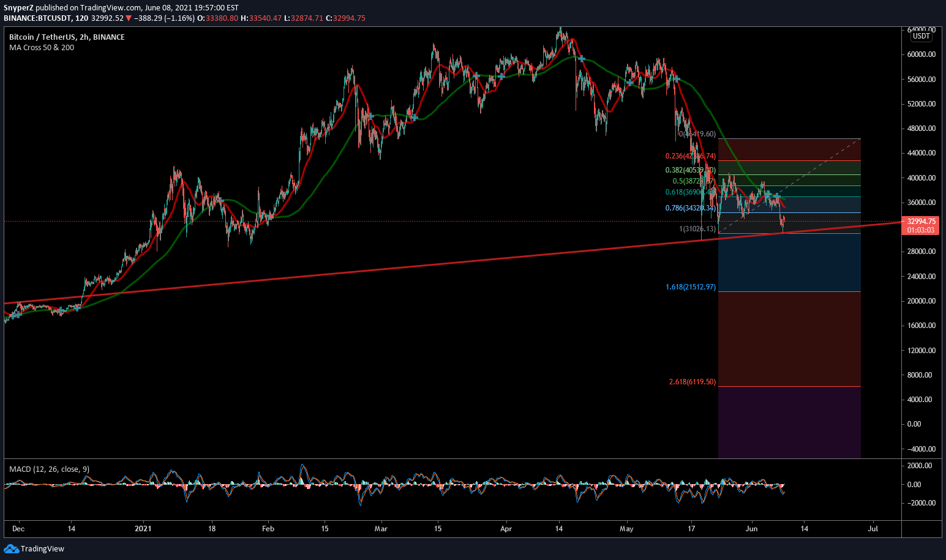Expand the Bitcoin / TetherUS chart legend
Screen dimensions: 946x560
tap(66, 37)
